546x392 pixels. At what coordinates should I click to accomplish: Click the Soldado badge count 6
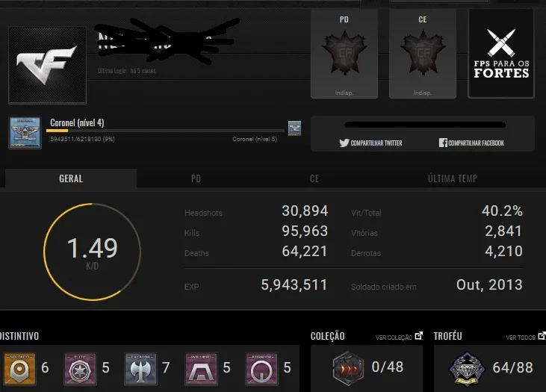click(x=45, y=367)
